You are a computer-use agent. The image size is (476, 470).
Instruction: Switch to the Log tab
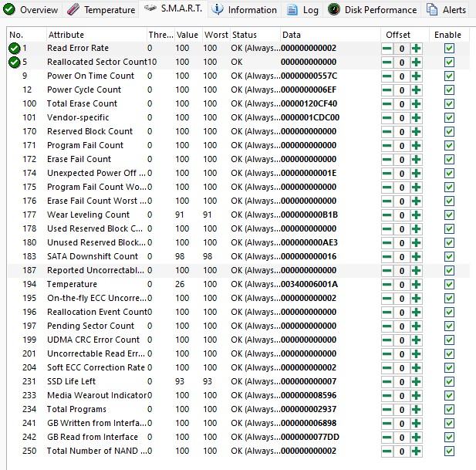coord(302,10)
